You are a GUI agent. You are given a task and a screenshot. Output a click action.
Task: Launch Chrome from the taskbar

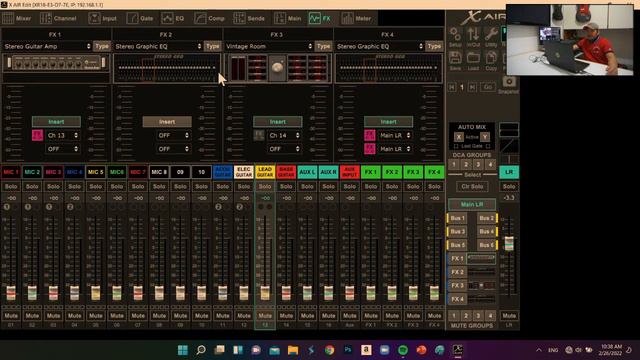click(x=329, y=350)
